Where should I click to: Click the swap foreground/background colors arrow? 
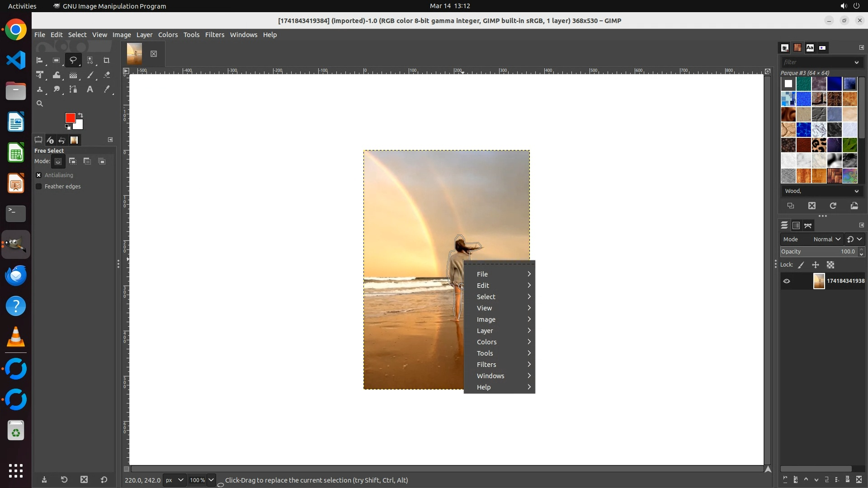coord(80,115)
